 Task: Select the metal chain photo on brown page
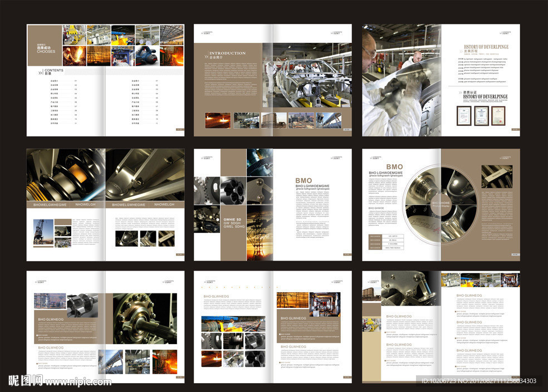coord(497,177)
